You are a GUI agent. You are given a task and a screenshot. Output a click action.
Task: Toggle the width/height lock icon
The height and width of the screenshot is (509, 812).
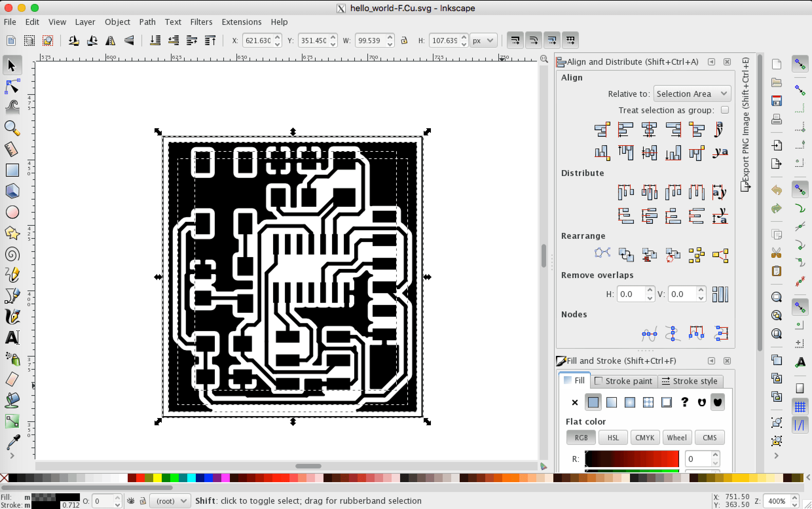404,41
